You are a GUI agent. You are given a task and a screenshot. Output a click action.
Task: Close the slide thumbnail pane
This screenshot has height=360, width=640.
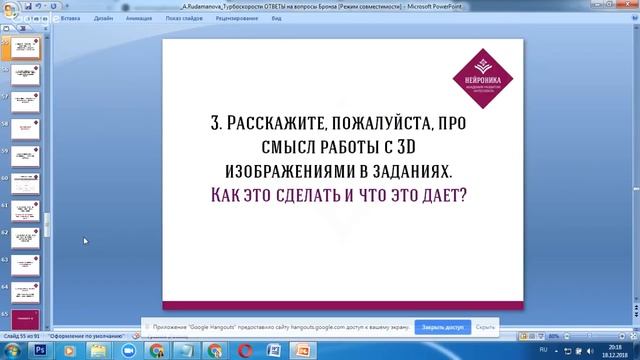tap(46, 29)
